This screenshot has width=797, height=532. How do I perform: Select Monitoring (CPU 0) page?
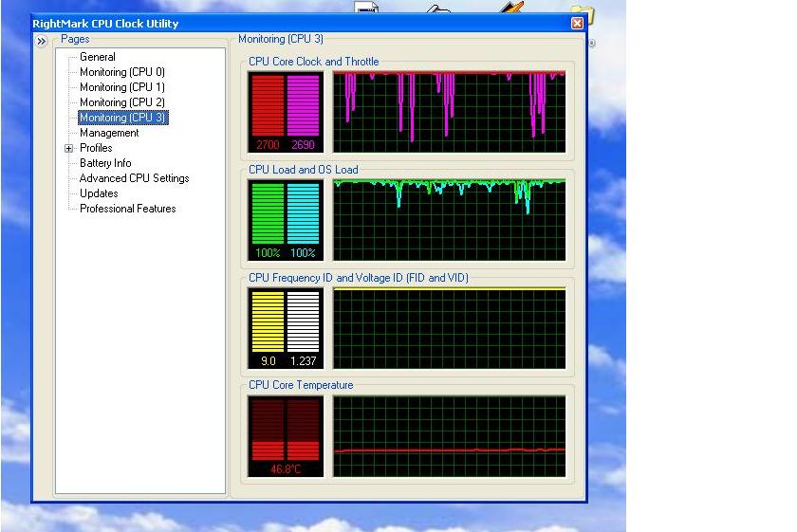pos(122,72)
